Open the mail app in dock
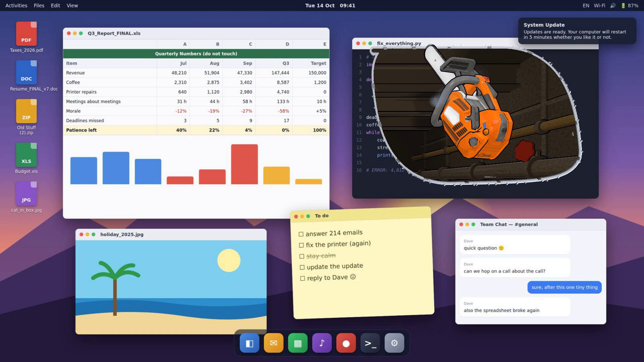The image size is (644, 362). 274,343
